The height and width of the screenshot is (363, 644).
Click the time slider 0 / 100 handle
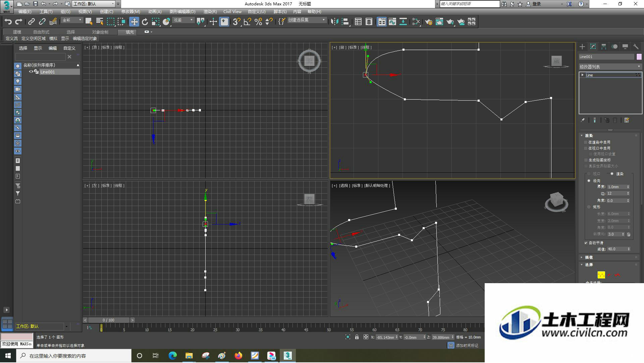coord(109,320)
